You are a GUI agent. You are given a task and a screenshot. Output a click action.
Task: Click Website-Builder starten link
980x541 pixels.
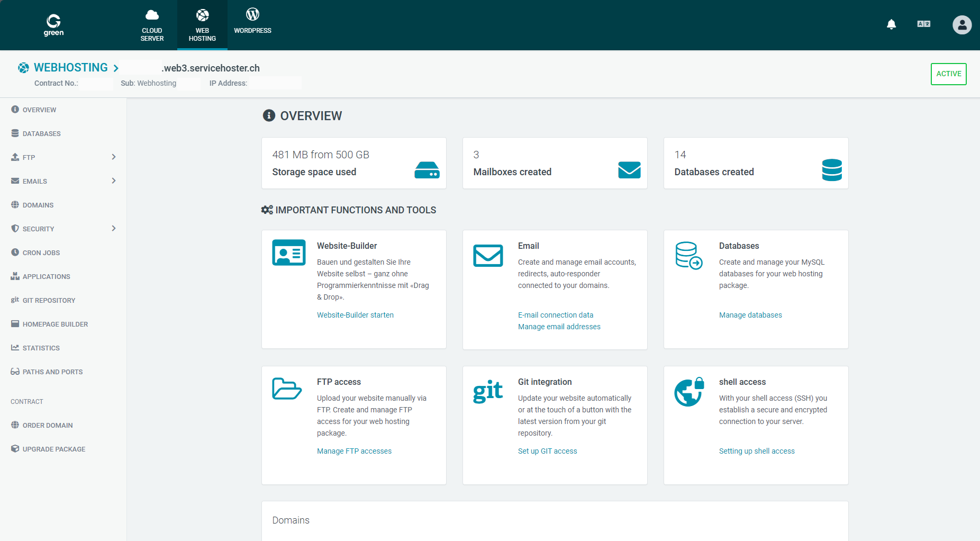pyautogui.click(x=355, y=315)
